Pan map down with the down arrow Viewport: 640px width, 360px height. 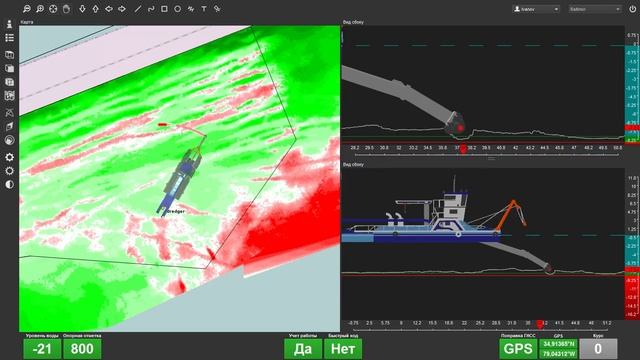click(82, 9)
